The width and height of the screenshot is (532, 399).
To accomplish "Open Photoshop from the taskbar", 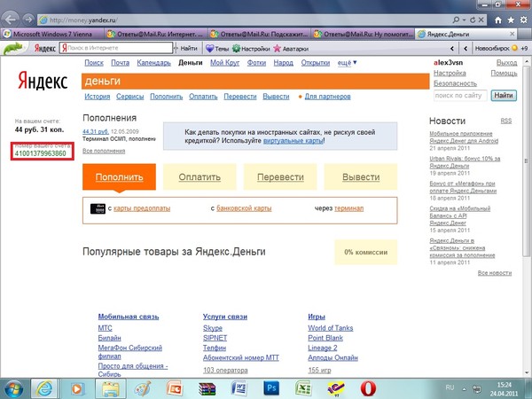I will coord(271,388).
